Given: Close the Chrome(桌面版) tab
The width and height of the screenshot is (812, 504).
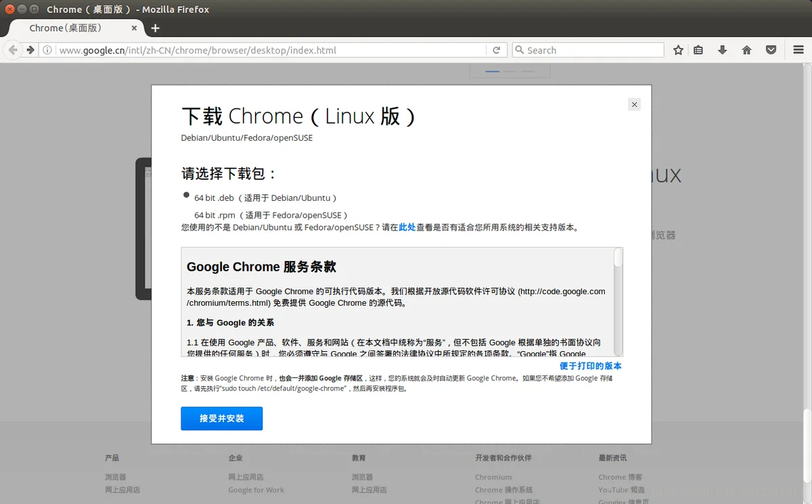Looking at the screenshot, I should [134, 28].
